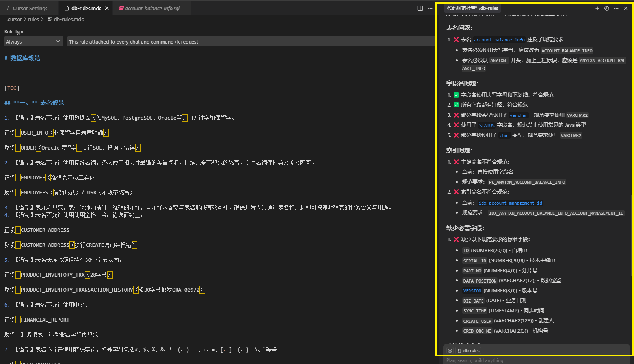The width and height of the screenshot is (634, 364).
Task: Open the Cursor Settings tab
Action: tap(27, 8)
